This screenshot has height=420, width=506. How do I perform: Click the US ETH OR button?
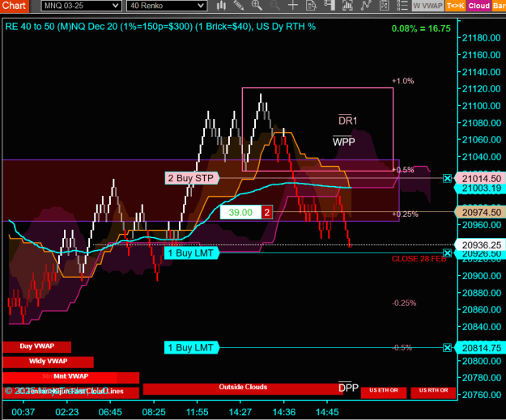pos(384,392)
